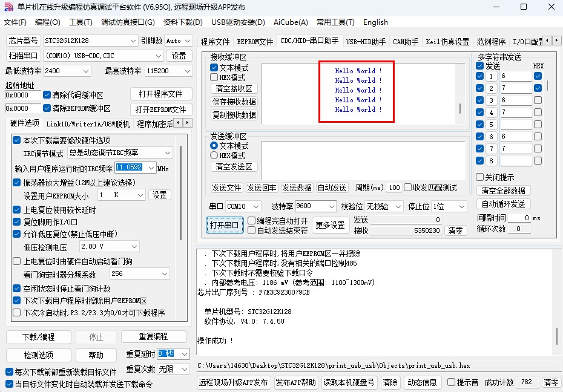This screenshot has width=563, height=392.
Task: Open the CAN助手 tab
Action: (406, 42)
